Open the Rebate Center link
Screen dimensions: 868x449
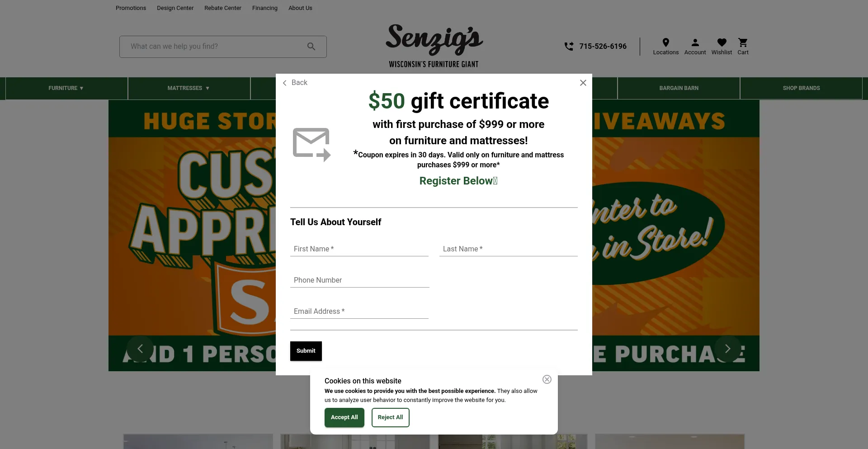(x=223, y=8)
